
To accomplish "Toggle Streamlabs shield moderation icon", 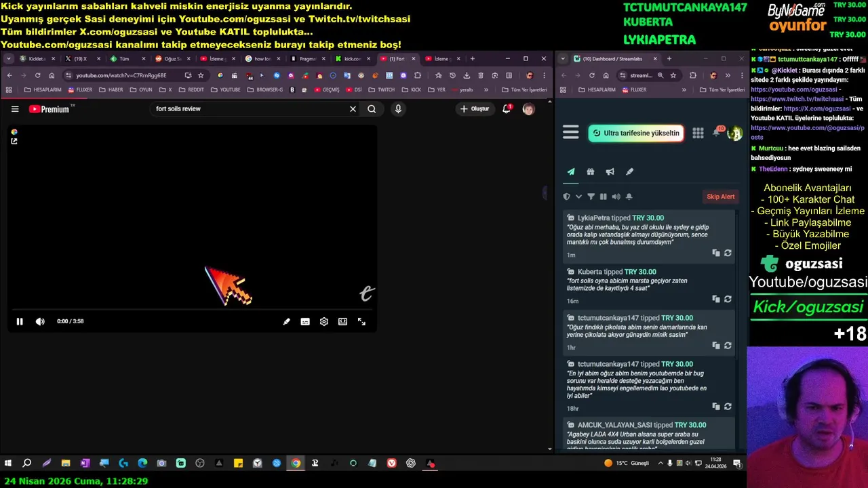I will coord(567,197).
